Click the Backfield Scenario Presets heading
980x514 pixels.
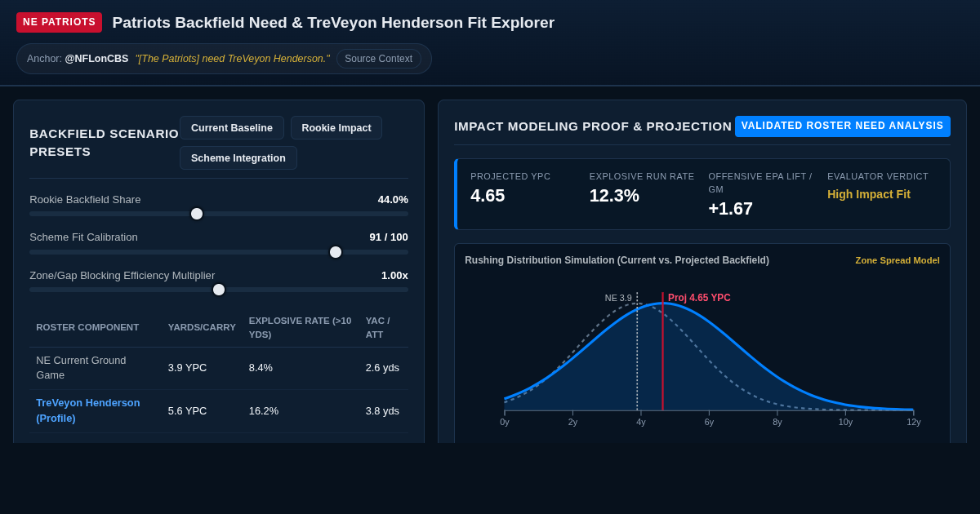click(104, 143)
